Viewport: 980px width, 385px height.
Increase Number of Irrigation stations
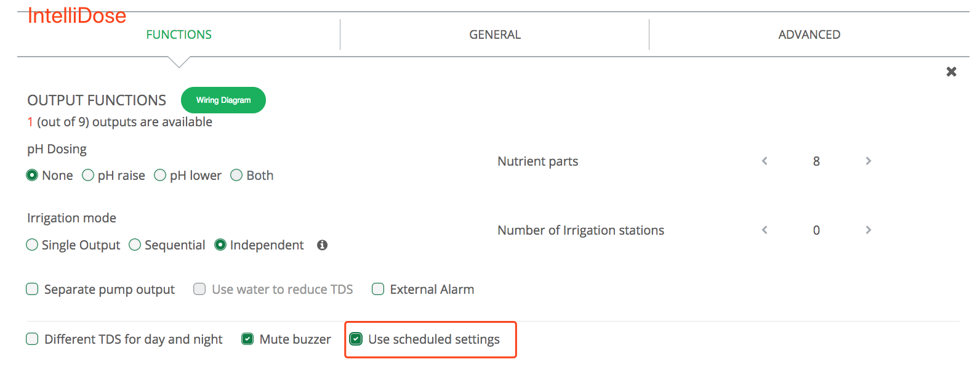tap(868, 230)
